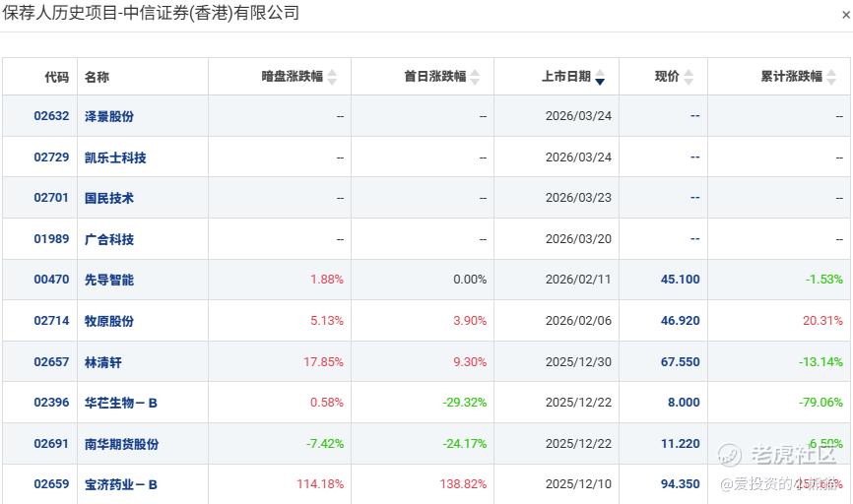Sort table by 累计涨跌幅 column
Viewport: 853px width, 504px height.
point(831,77)
